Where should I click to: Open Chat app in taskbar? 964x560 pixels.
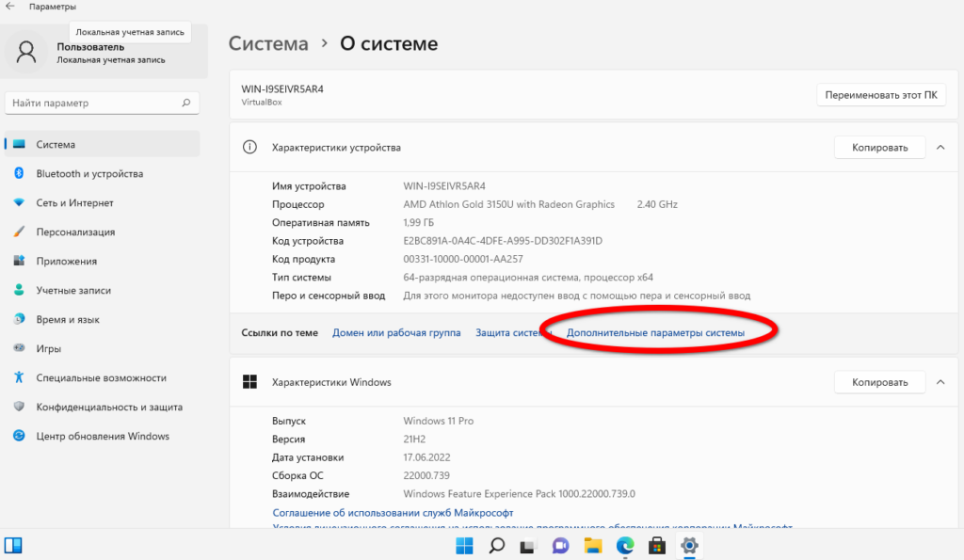click(x=560, y=545)
